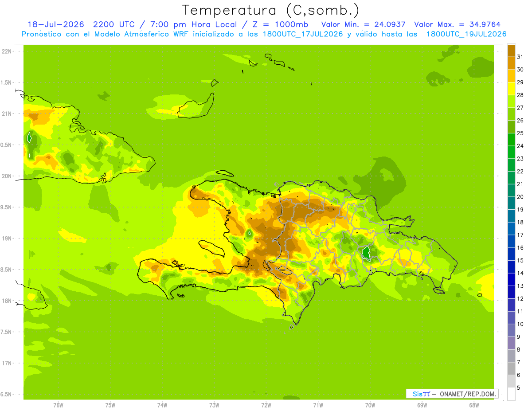Click the 'Valor Min. = 24.0937' value
The image size is (532, 411).
(x=364, y=24)
